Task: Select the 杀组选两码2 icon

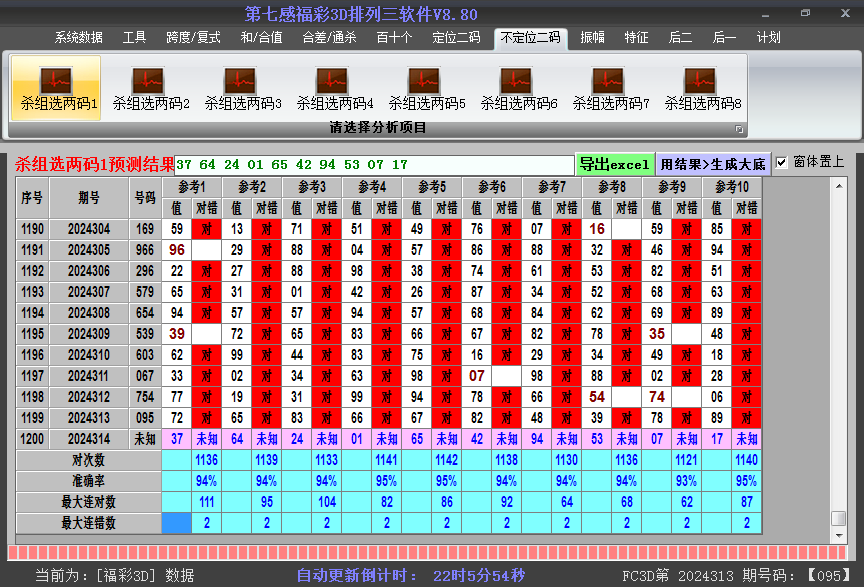Action: pos(148,88)
